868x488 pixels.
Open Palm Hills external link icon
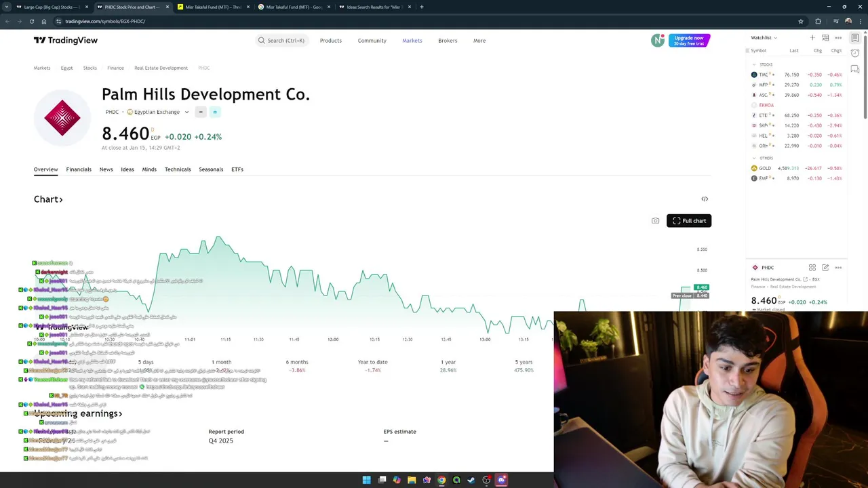tap(806, 279)
